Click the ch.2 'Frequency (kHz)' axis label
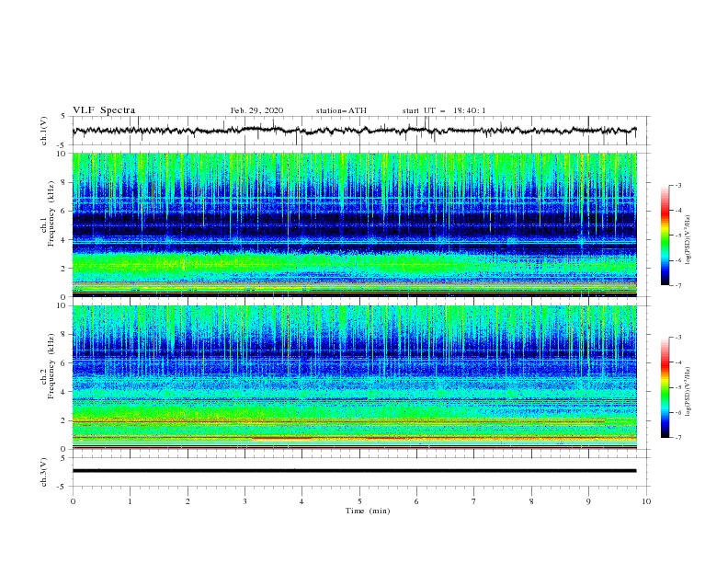The image size is (728, 563). pos(52,365)
